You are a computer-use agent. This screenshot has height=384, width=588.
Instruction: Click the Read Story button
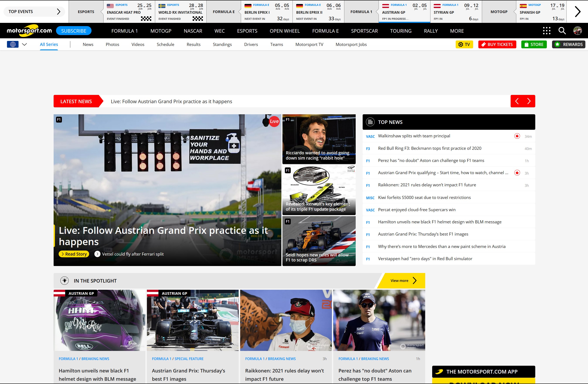74,254
